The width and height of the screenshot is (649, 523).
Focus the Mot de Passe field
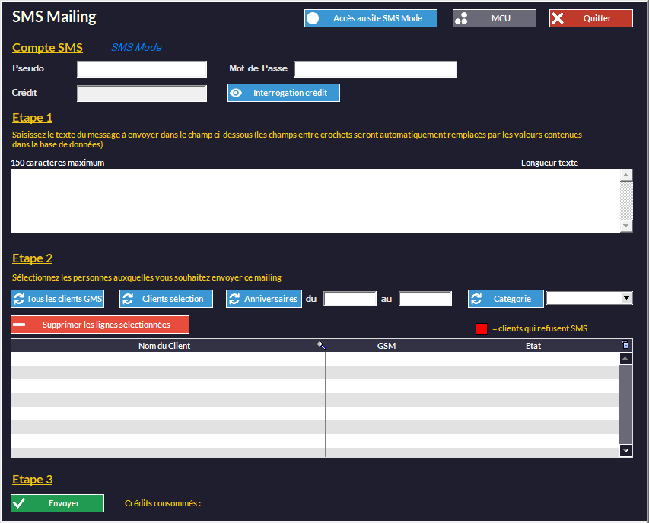point(375,70)
